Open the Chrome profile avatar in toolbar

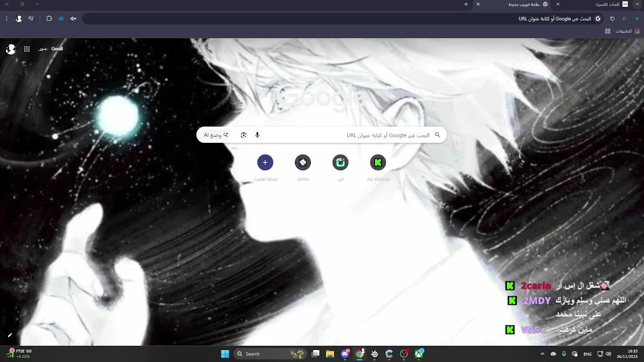(19, 19)
